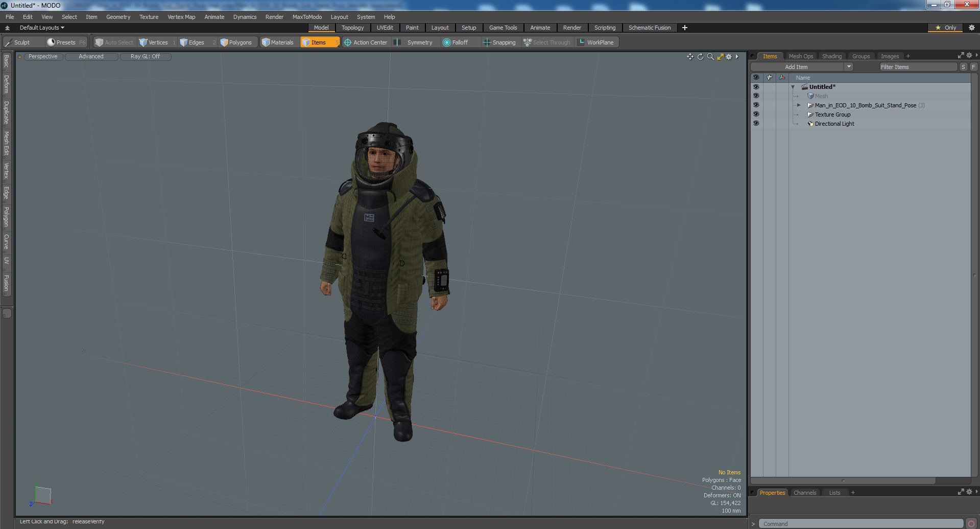Open the Deform vertical toolbox tab
Viewport: 980px width, 529px height.
coord(6,85)
